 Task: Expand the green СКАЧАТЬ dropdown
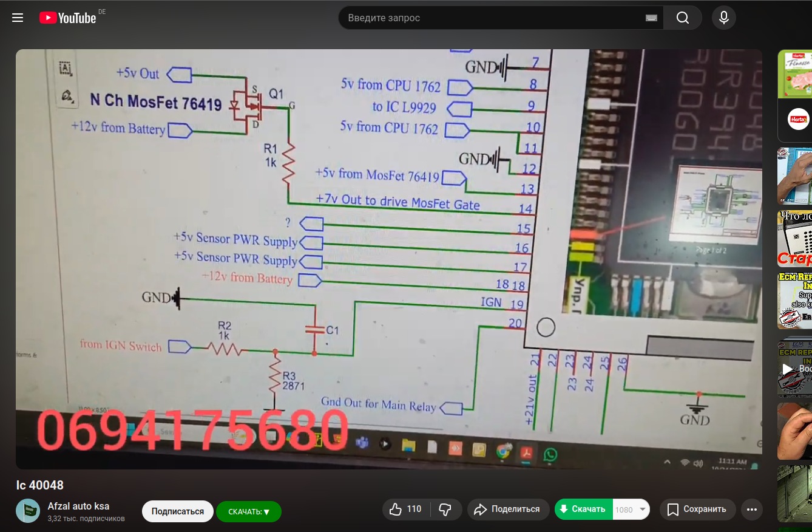pos(249,511)
